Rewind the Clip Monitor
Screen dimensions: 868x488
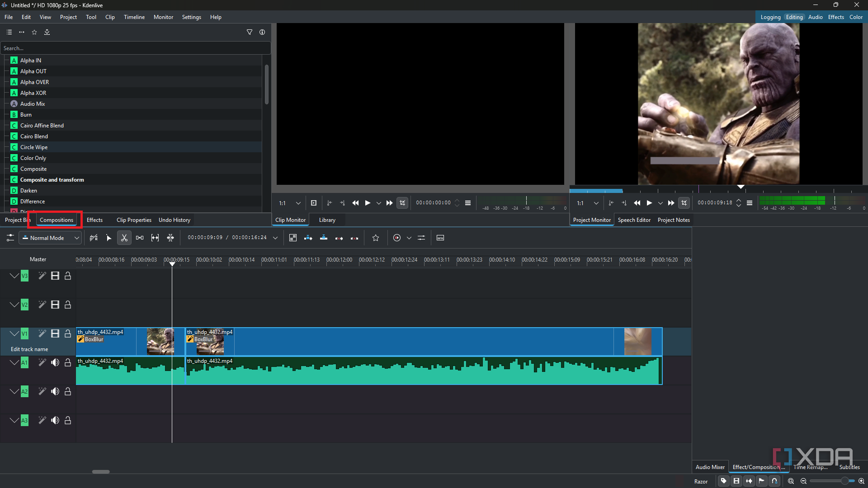[x=355, y=203]
